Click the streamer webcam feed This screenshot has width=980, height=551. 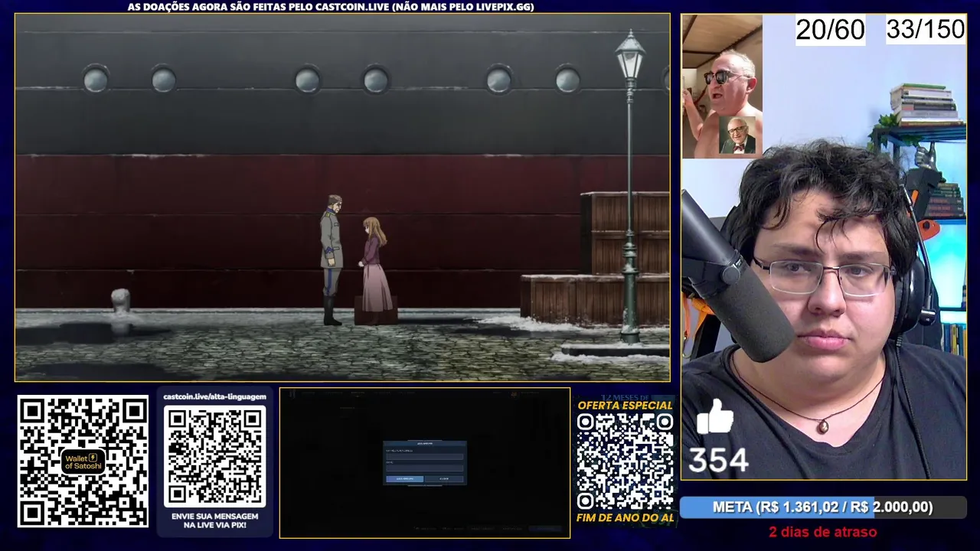824,246
